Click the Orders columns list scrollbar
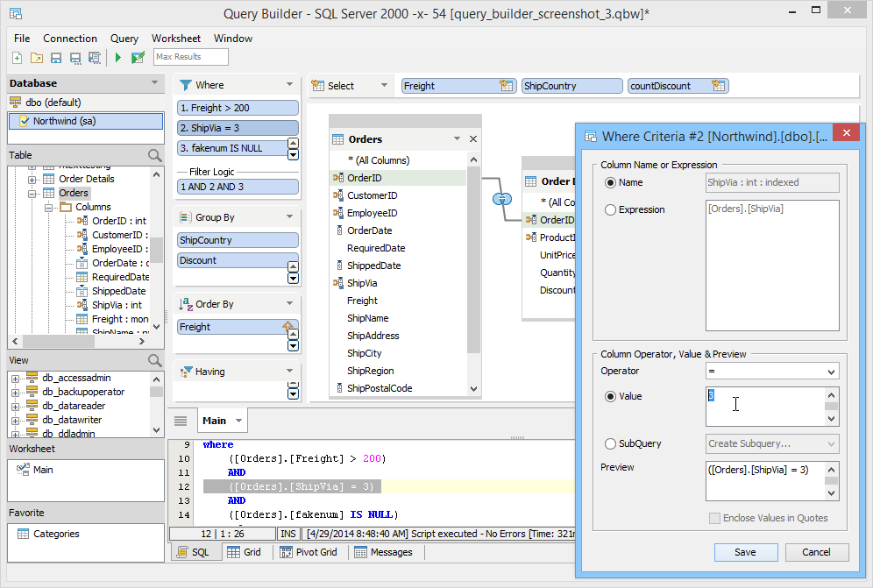The height and width of the screenshot is (588, 873). click(x=473, y=260)
